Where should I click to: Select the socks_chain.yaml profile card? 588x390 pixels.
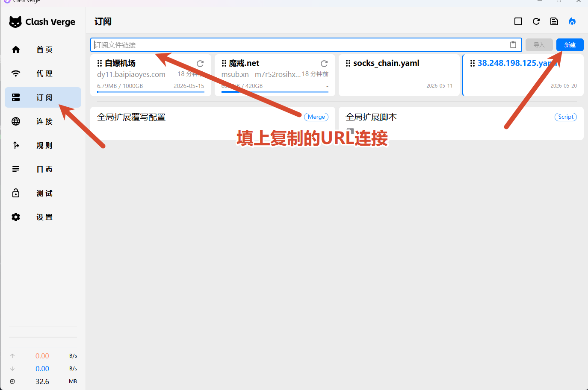pyautogui.click(x=399, y=75)
